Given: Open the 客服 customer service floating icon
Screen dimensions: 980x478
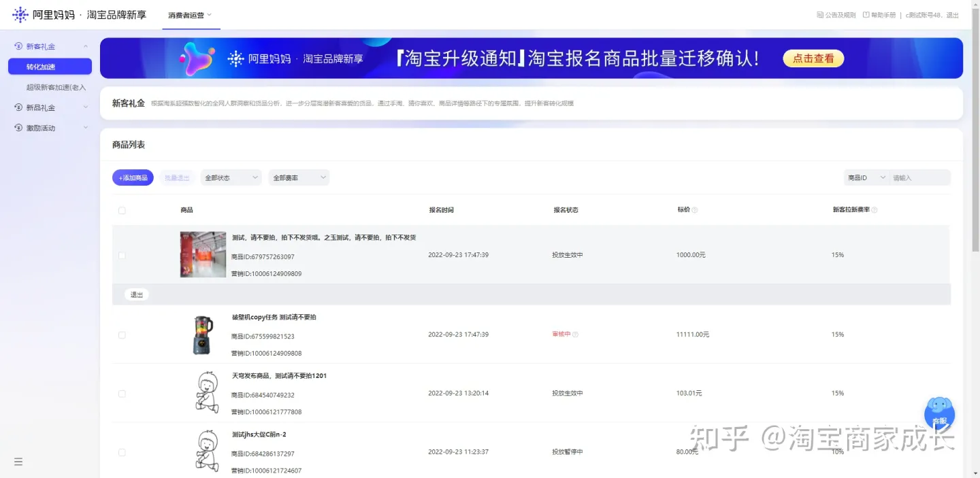Looking at the screenshot, I should pos(939,412).
